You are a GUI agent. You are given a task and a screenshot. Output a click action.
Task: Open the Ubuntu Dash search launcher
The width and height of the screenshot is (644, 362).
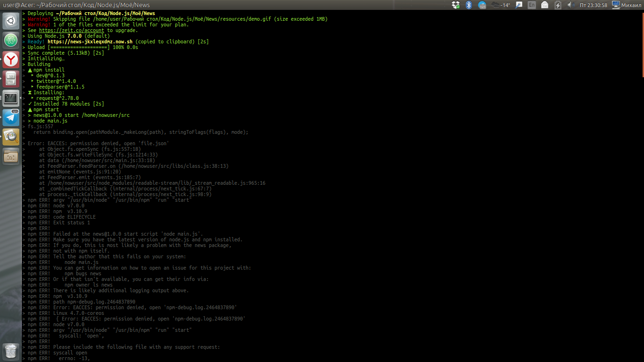(11, 21)
